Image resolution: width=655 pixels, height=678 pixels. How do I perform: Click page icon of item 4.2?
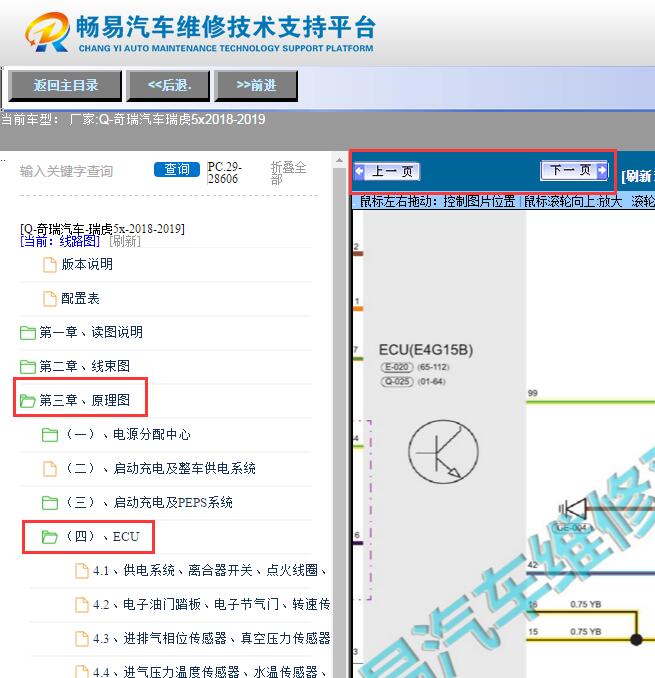point(82,605)
